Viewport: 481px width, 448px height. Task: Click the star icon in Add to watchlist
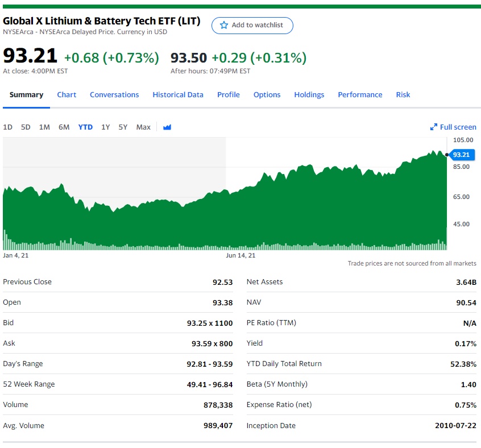pyautogui.click(x=224, y=25)
